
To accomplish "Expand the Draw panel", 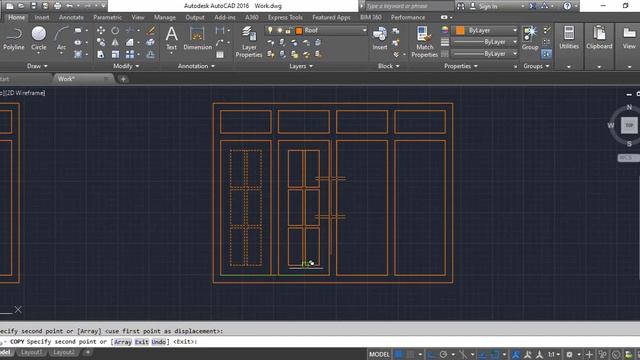I will point(37,66).
